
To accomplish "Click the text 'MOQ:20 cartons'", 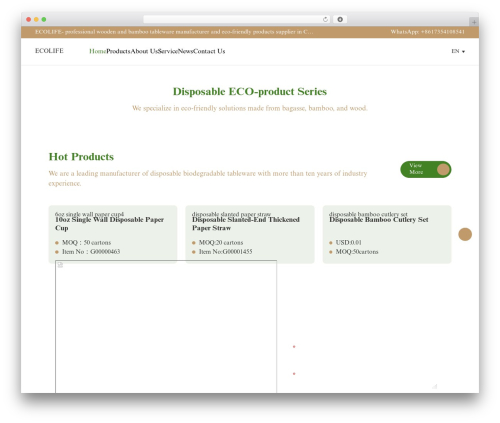I will click(x=221, y=242).
